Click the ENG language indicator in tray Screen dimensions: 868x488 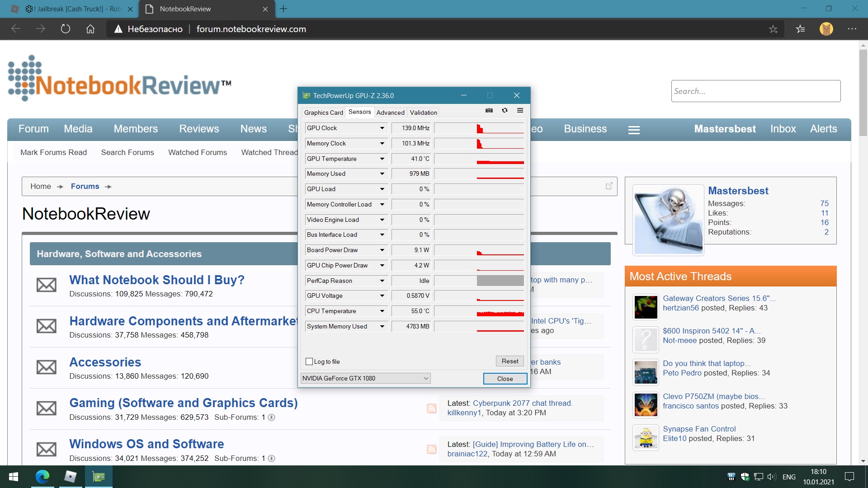[789, 477]
